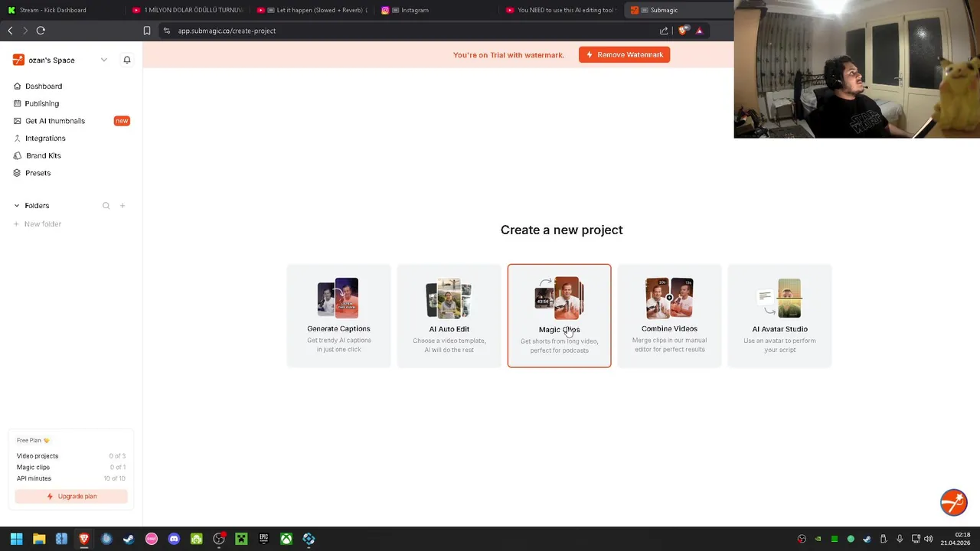Click the Magic clips usage row
The height and width of the screenshot is (551, 980).
pyautogui.click(x=71, y=467)
